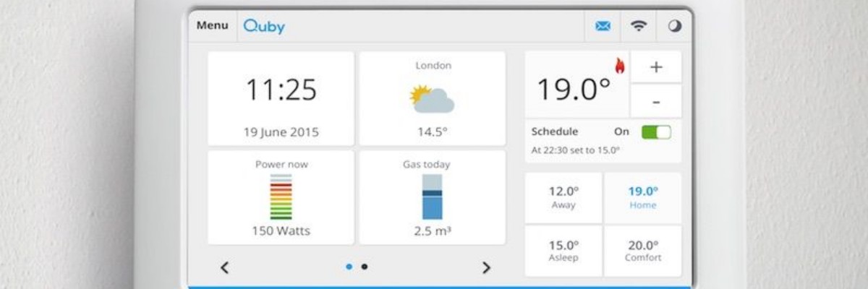Open the 11:25 clock tile

tap(281, 98)
